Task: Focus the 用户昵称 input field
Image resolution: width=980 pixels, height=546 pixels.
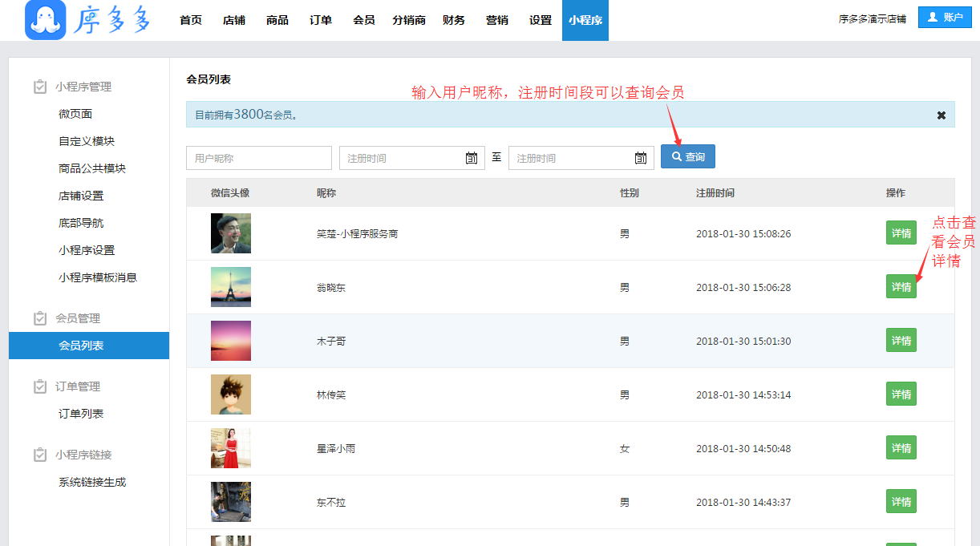Action: (258, 158)
